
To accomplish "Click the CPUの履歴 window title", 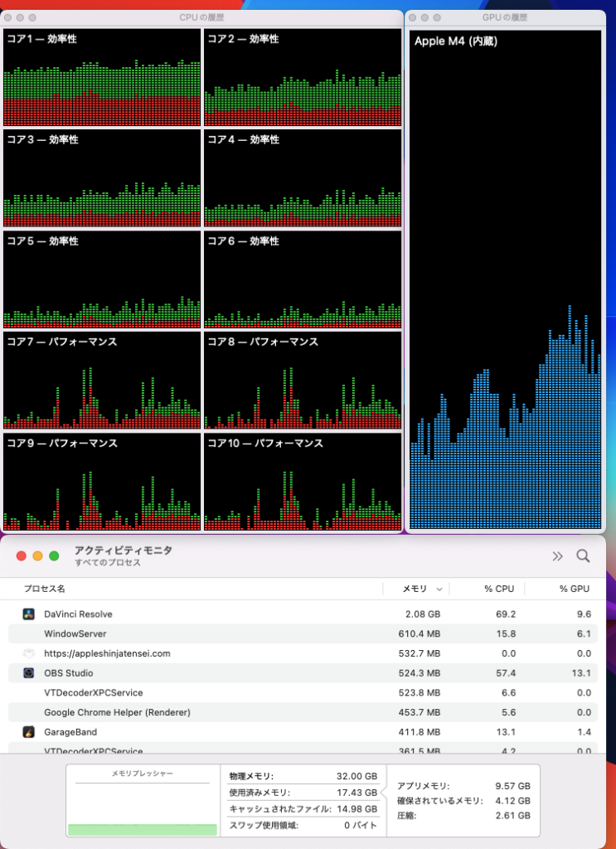I will 201,17.
